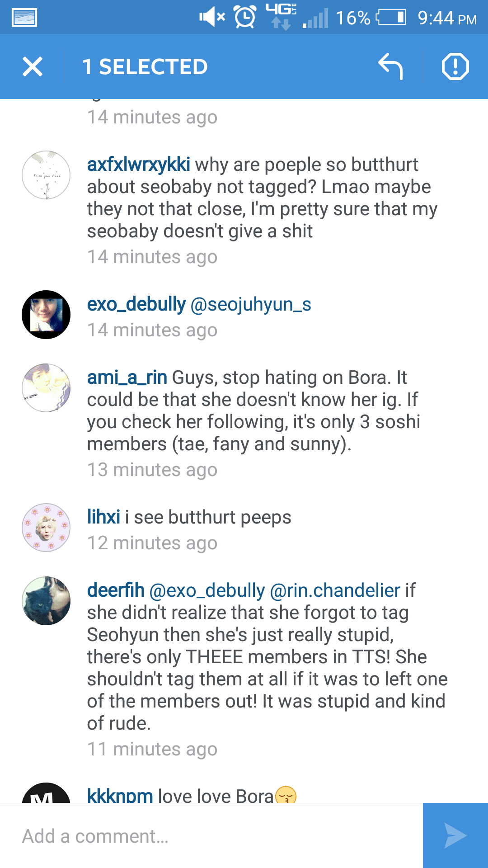Tap the ami_a_rin username
The image size is (488, 868).
pos(127,377)
